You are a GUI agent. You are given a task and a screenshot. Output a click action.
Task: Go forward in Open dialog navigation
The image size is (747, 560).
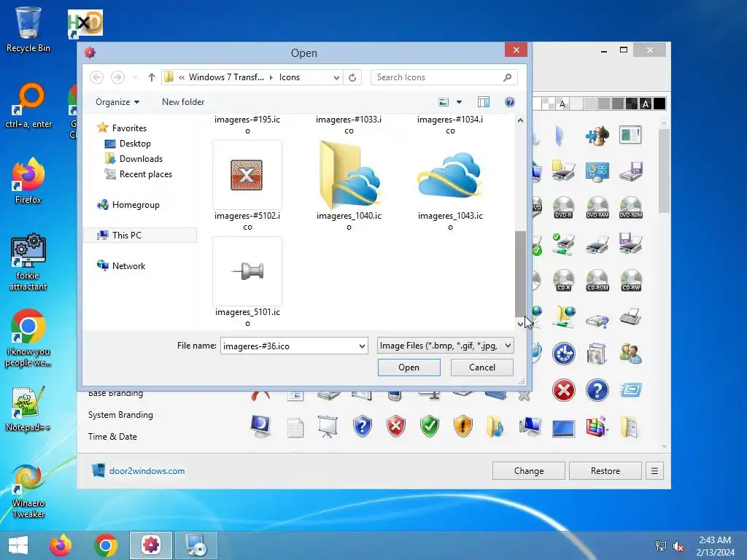117,77
